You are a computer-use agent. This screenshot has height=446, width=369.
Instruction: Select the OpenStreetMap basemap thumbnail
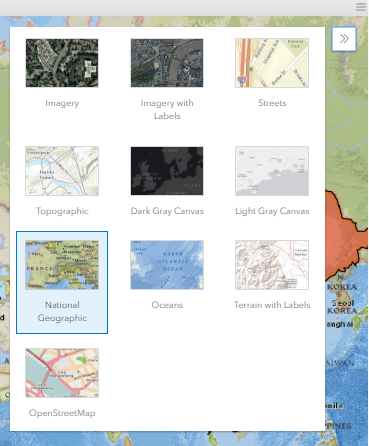pyautogui.click(x=62, y=373)
